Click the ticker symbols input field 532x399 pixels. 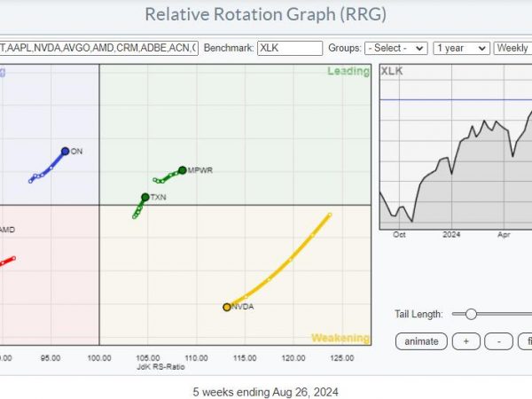pyautogui.click(x=98, y=48)
